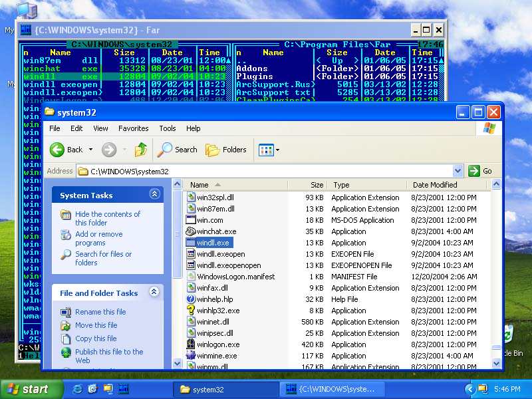
Task: Open the Favorites menu
Action: click(x=134, y=128)
